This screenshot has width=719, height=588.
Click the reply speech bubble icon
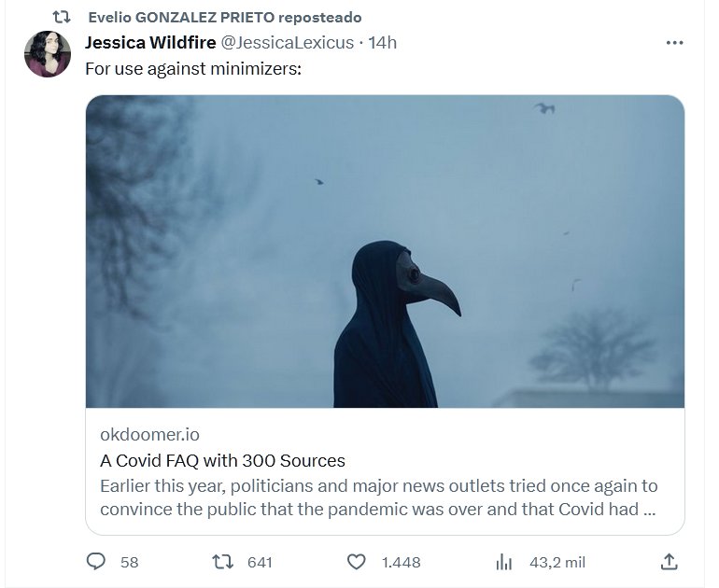click(96, 561)
